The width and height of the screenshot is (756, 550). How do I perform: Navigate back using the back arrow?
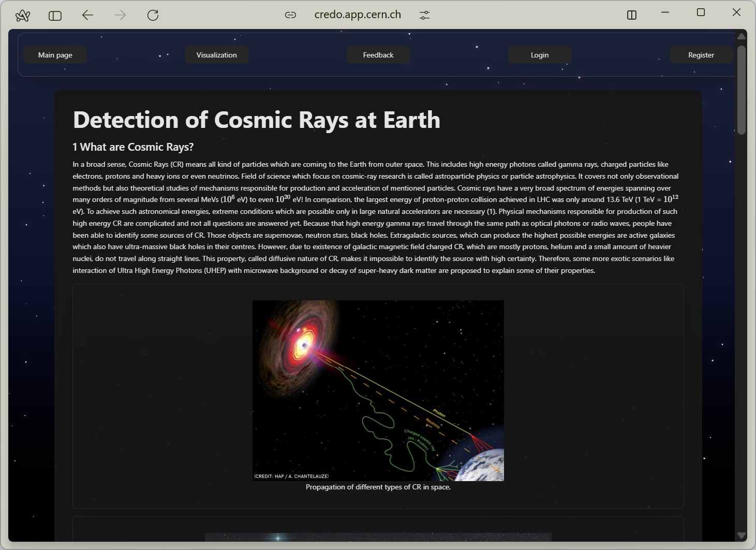[x=87, y=15]
